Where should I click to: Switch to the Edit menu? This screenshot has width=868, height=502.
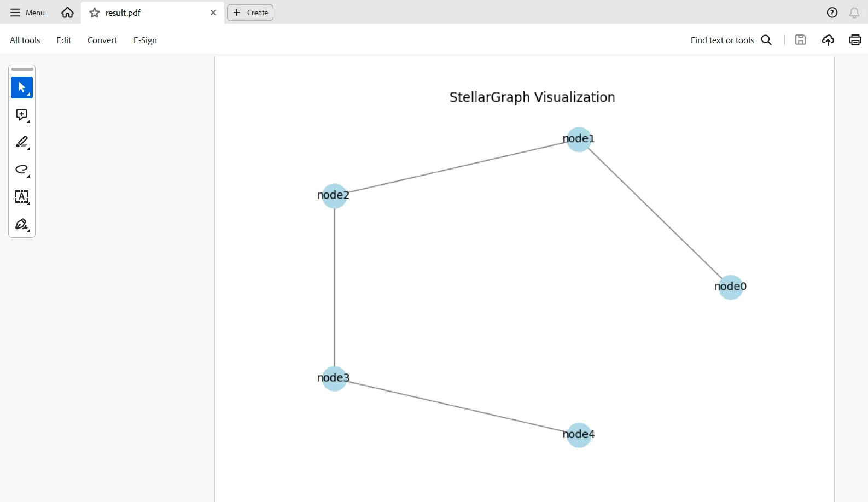coord(63,40)
